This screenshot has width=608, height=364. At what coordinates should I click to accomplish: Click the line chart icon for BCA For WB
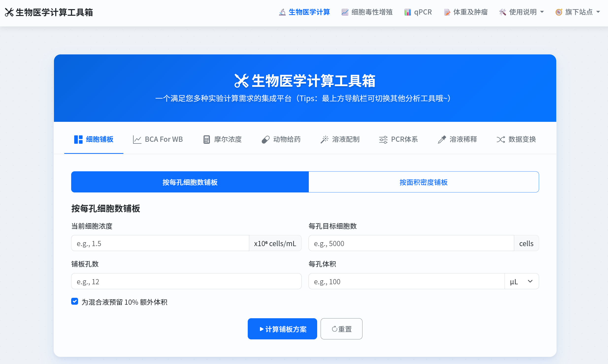point(137,140)
